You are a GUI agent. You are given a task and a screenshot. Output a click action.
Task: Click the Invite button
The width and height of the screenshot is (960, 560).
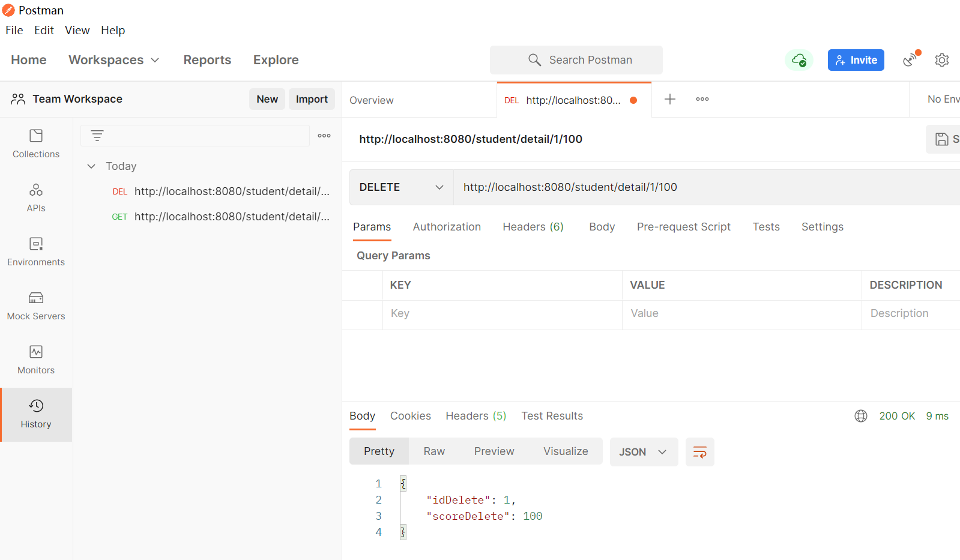point(856,60)
